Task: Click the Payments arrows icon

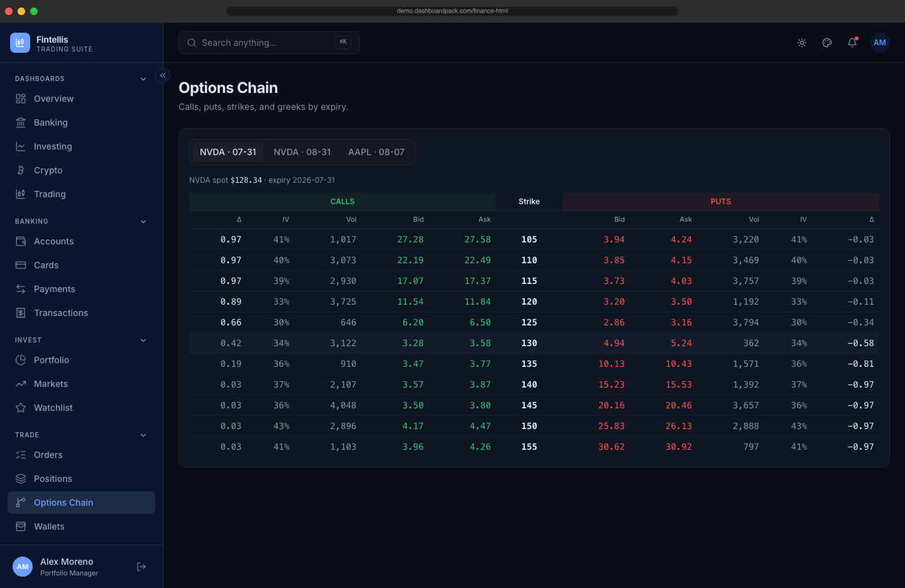Action: [21, 289]
